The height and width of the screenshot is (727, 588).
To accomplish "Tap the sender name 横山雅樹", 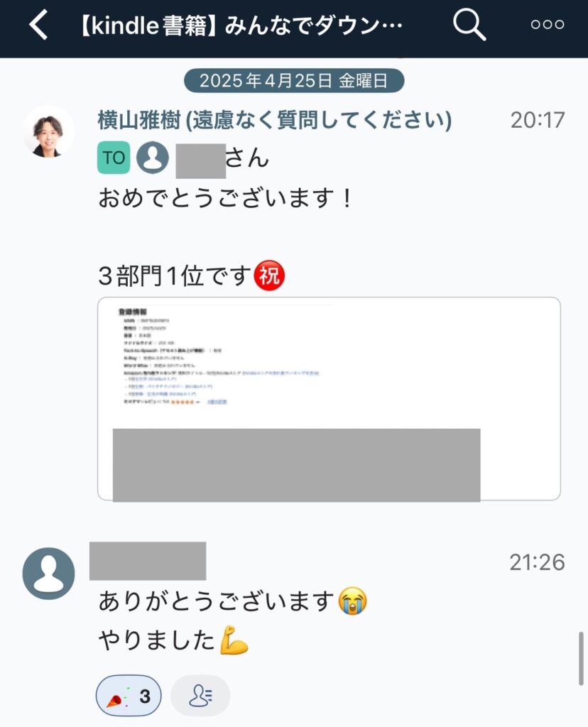I will tap(139, 120).
